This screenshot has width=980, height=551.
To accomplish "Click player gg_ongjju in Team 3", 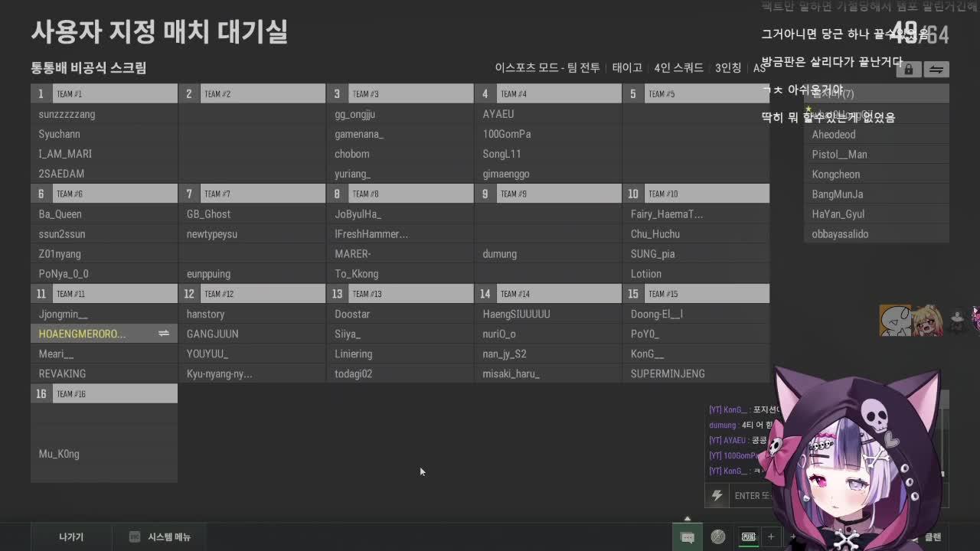I will 354,114.
